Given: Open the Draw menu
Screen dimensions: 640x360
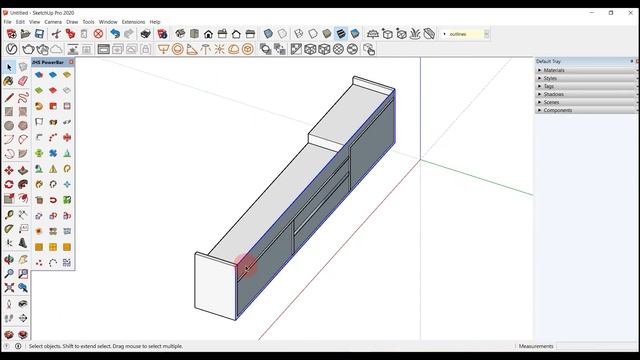Looking at the screenshot, I should (72, 22).
